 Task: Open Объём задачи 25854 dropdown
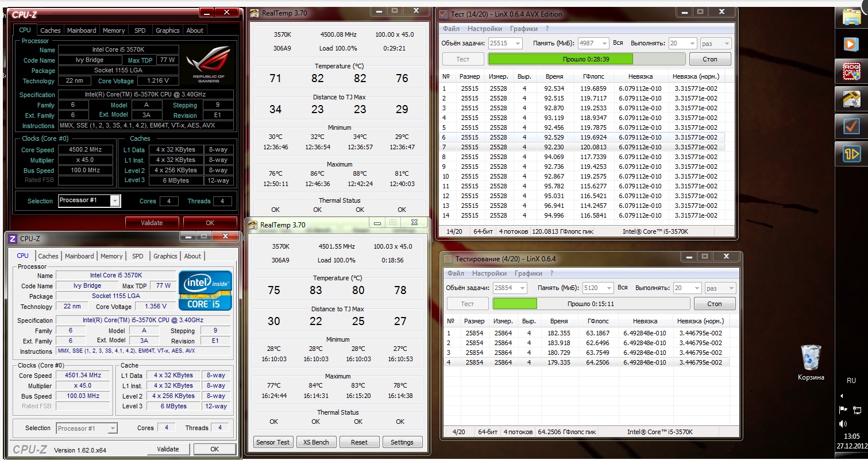[510, 288]
